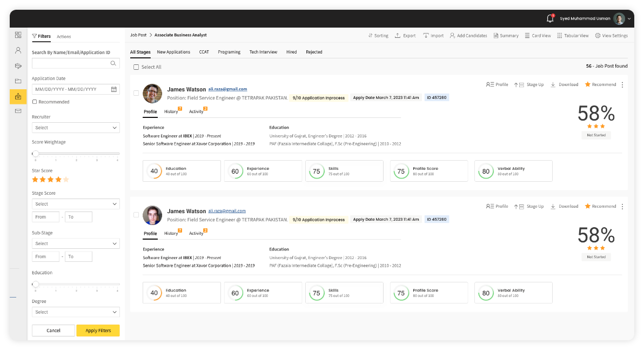644x350 pixels.
Task: Click the Cancel button in filters panel
Action: [53, 331]
